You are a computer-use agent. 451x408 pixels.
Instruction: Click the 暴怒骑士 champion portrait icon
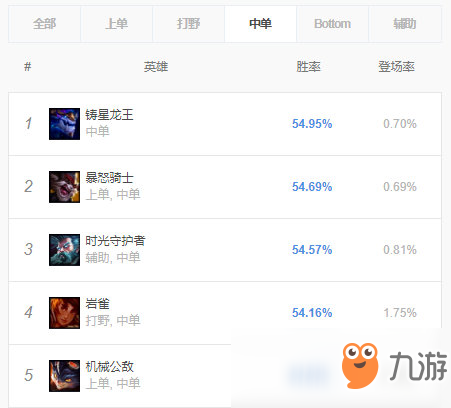click(64, 187)
